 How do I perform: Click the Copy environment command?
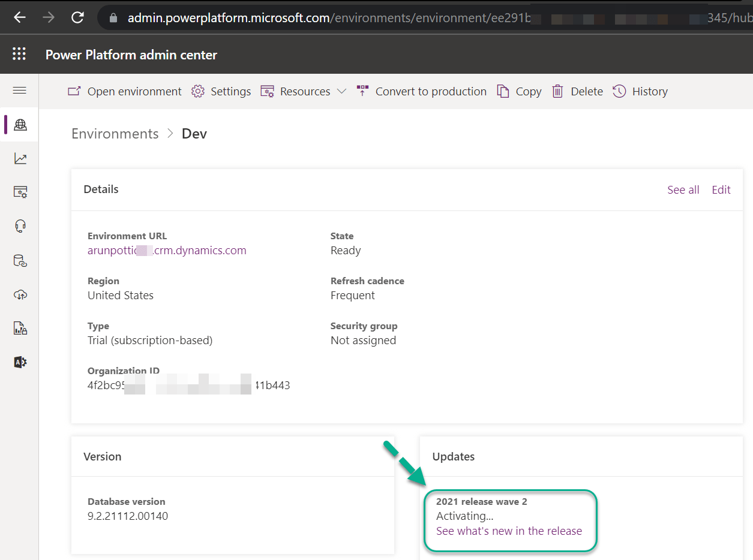point(519,91)
